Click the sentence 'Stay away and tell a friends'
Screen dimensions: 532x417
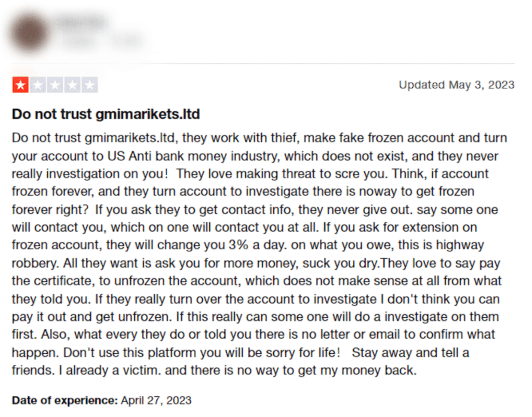click(x=241, y=361)
